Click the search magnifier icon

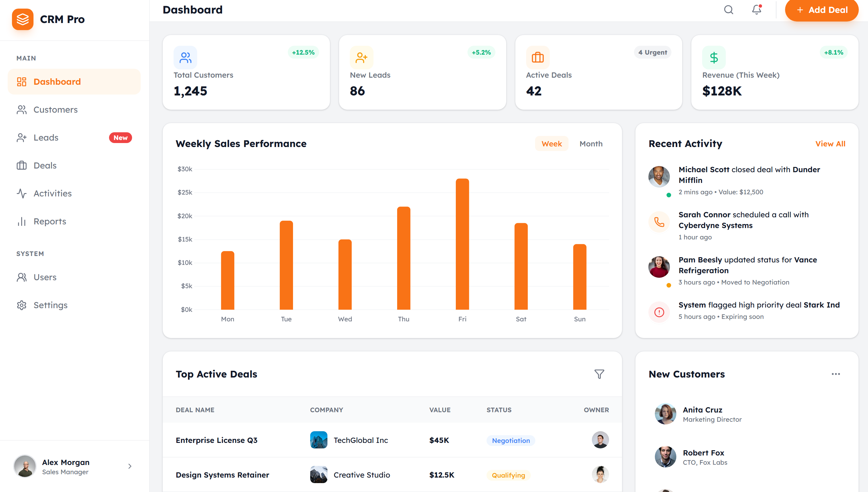pyautogui.click(x=728, y=10)
